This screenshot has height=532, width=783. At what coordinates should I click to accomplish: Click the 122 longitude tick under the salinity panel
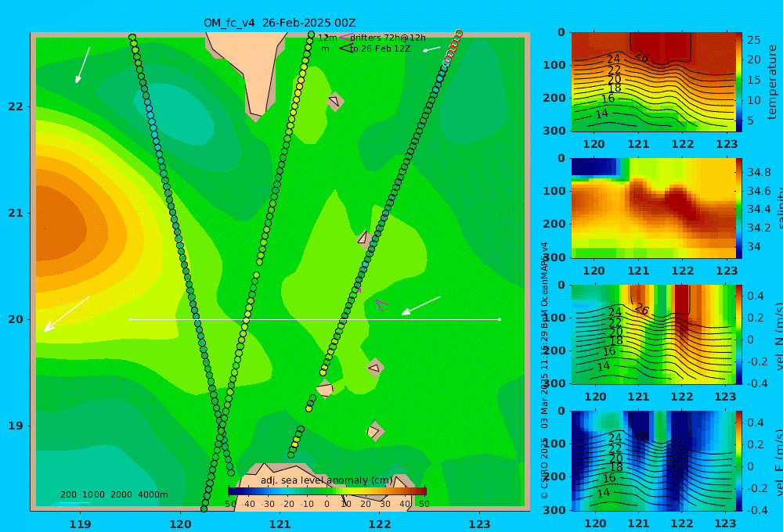point(683,271)
